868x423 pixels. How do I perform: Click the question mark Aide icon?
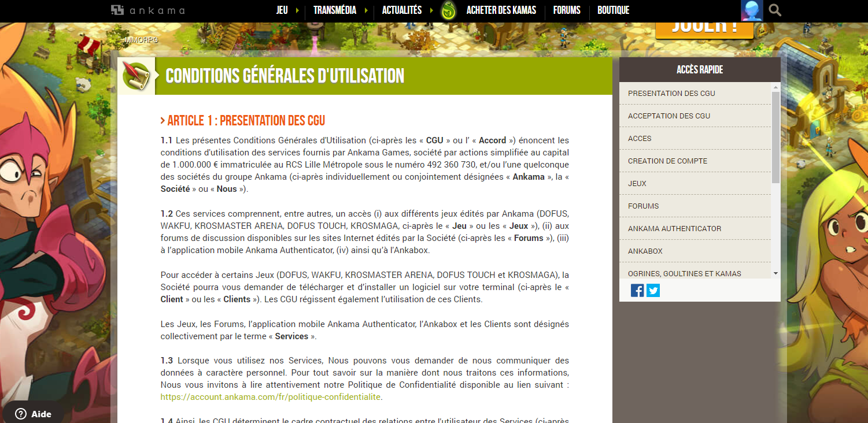pos(21,414)
